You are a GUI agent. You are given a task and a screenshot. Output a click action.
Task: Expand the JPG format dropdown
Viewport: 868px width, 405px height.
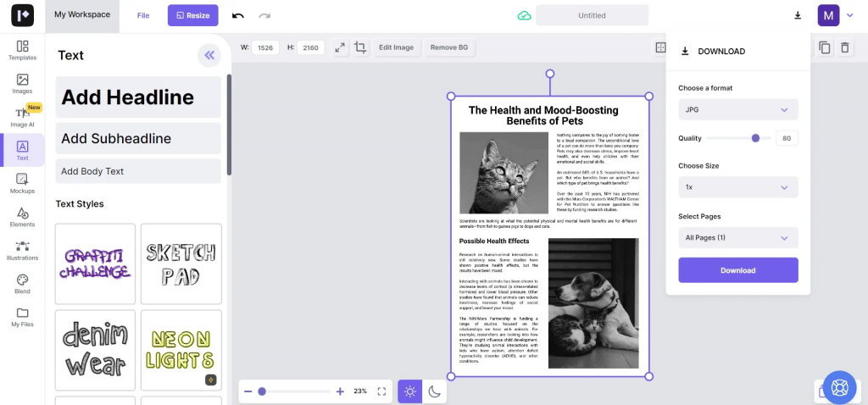pos(738,109)
